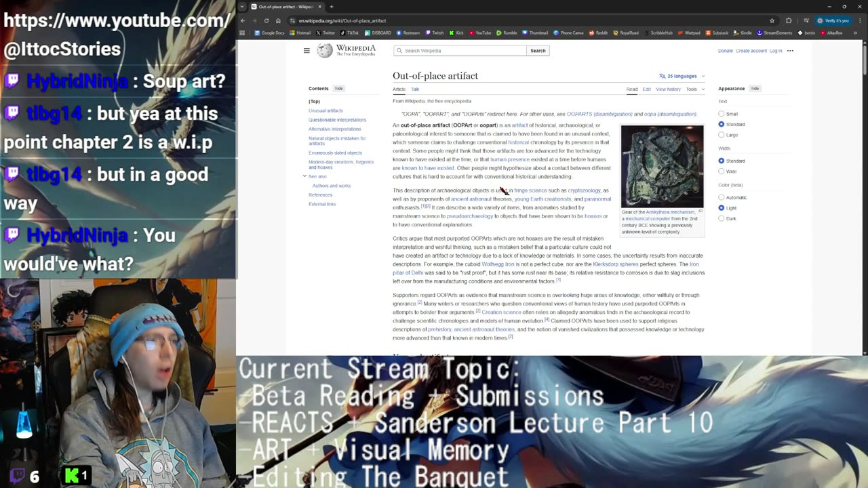Bookmark this page with the star icon
Viewport: 868px width, 488px height.
(x=772, y=20)
